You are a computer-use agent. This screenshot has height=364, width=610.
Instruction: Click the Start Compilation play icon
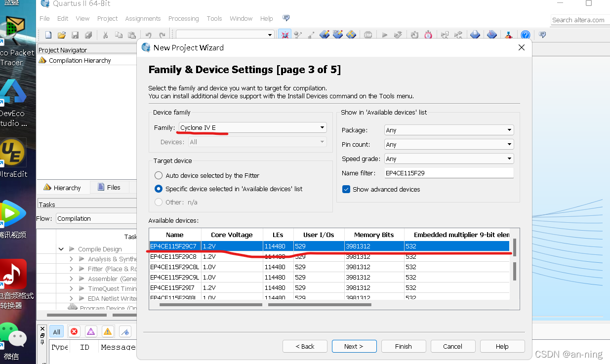[x=384, y=35]
